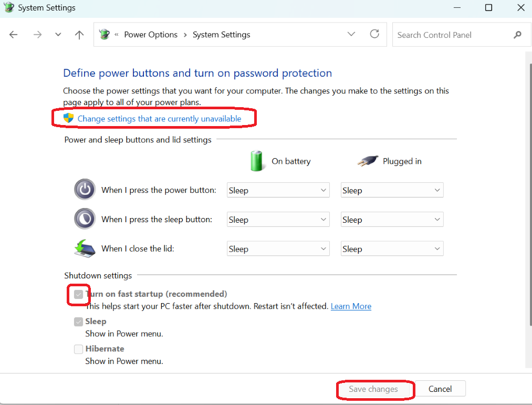Open close the lid On battery dropdown
532x405 pixels.
click(x=278, y=249)
